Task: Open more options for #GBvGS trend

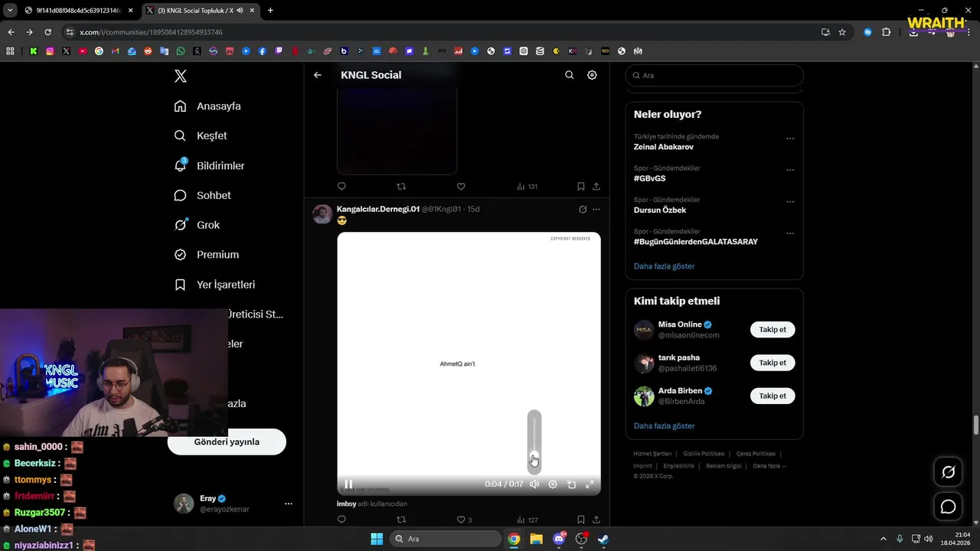Action: (790, 170)
